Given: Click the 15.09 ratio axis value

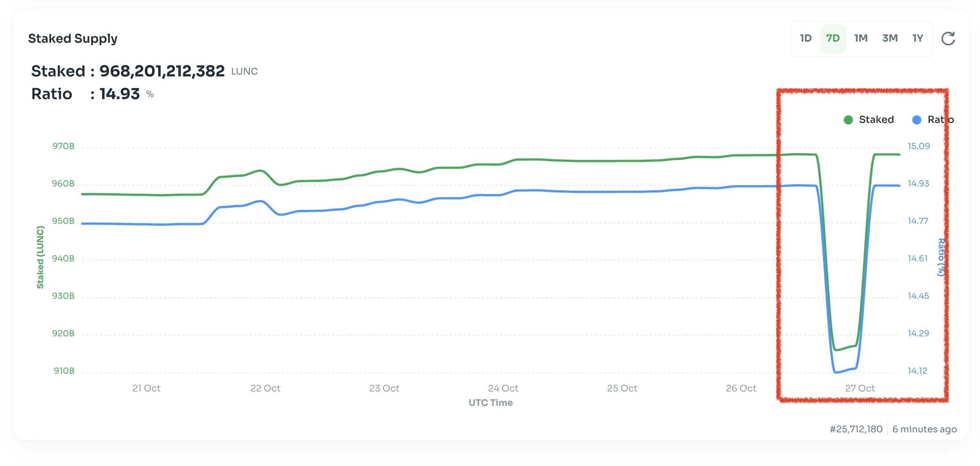Looking at the screenshot, I should (x=919, y=146).
